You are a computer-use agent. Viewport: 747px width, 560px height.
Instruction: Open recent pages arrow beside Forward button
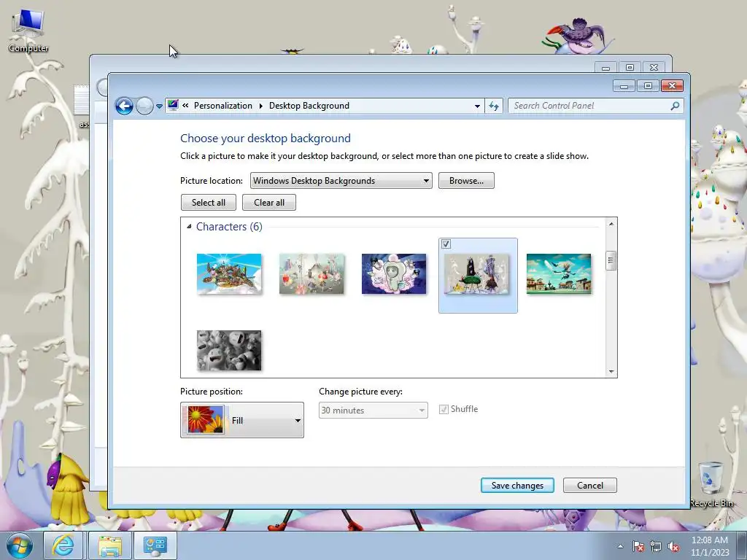click(159, 106)
